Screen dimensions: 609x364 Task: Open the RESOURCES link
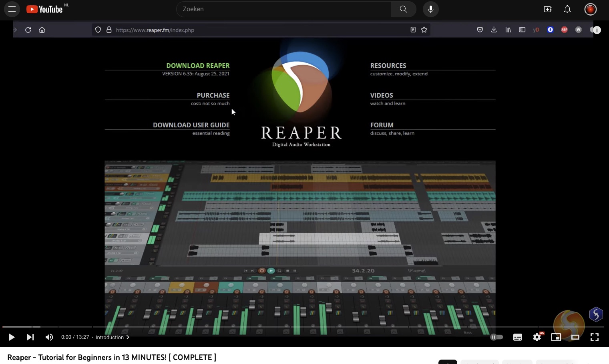tap(388, 66)
